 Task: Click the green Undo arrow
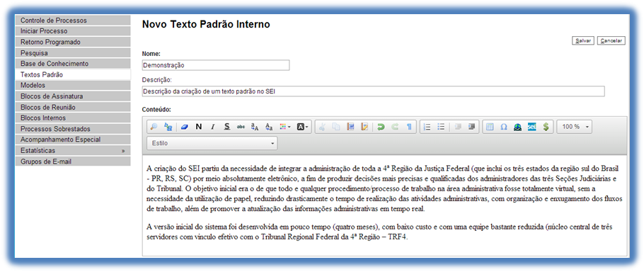[381, 127]
